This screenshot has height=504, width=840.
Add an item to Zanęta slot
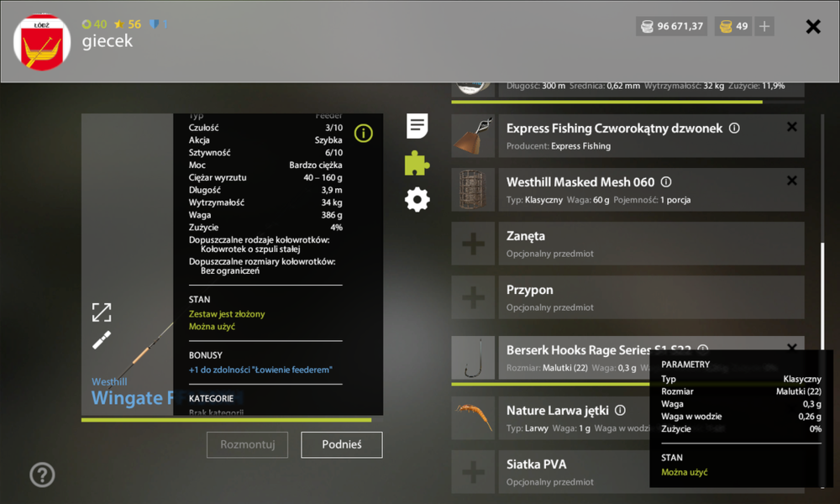473,244
